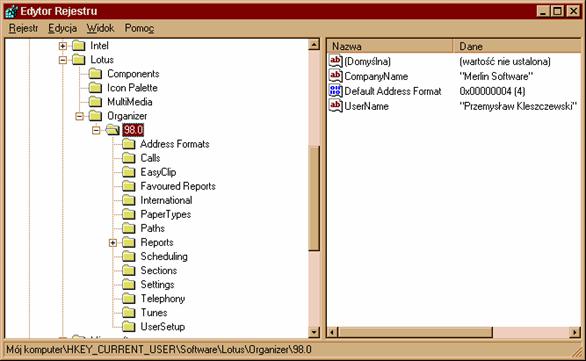Click the Default Address Format binary icon
The image size is (586, 361).
click(336, 91)
